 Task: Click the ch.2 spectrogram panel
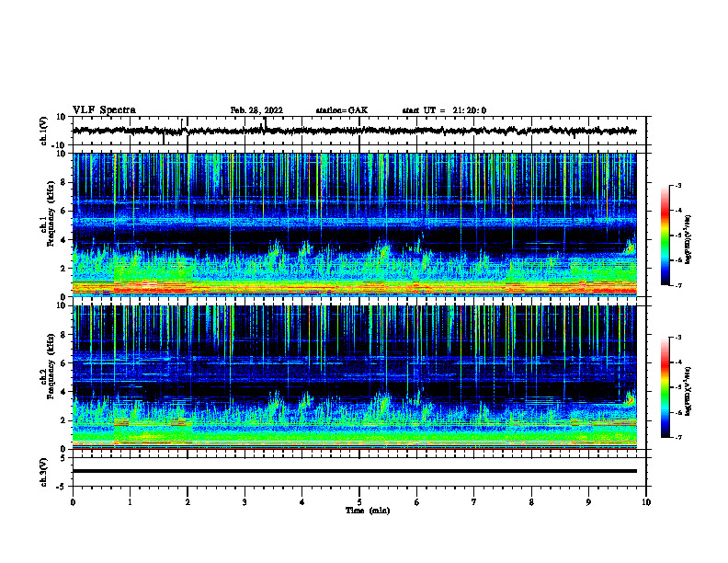coord(355,377)
